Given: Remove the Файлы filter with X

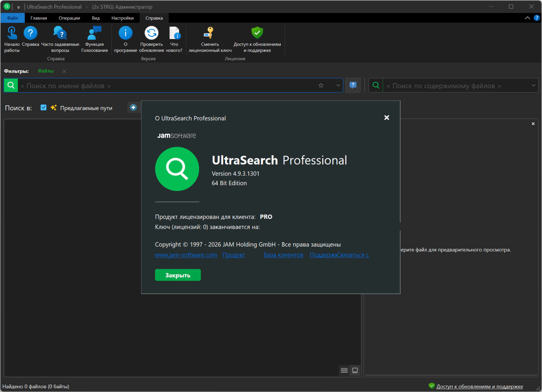Looking at the screenshot, I should pos(64,71).
